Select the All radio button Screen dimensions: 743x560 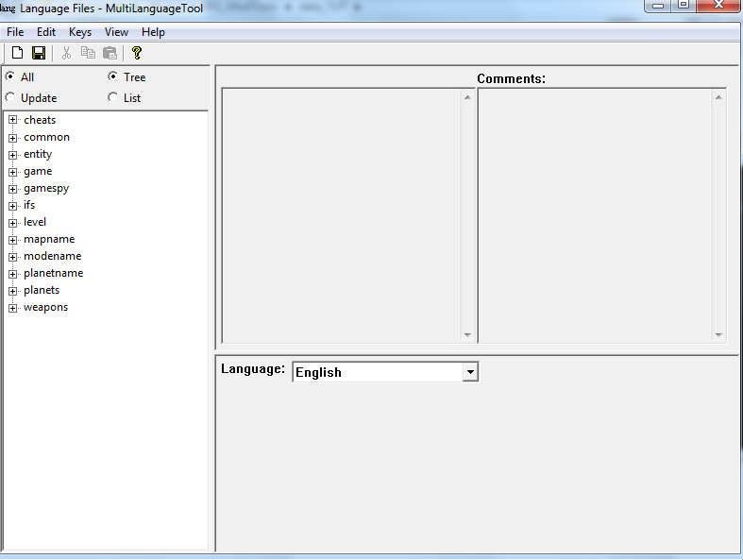10,76
